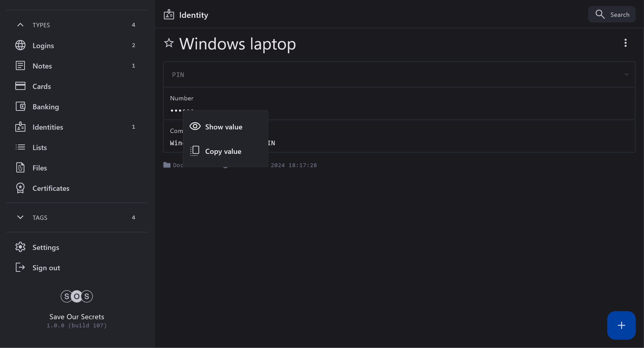644x348 pixels.
Task: Click the Banking safe icon
Action: click(20, 106)
